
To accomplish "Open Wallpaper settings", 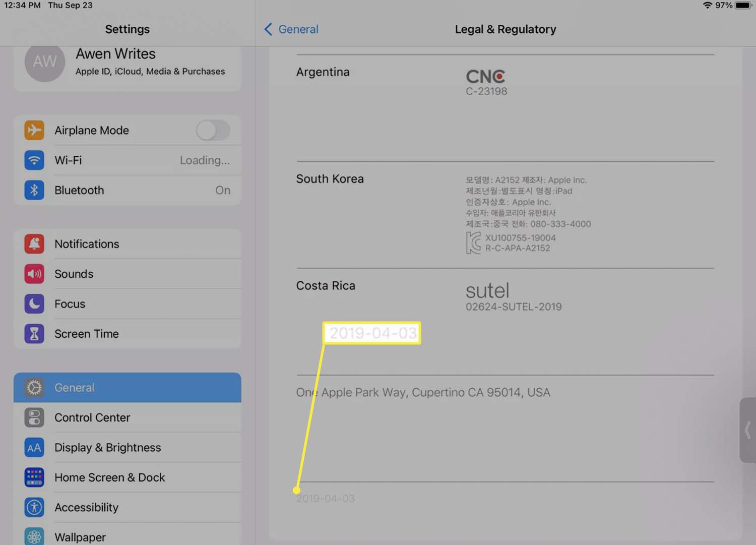I will [x=80, y=537].
